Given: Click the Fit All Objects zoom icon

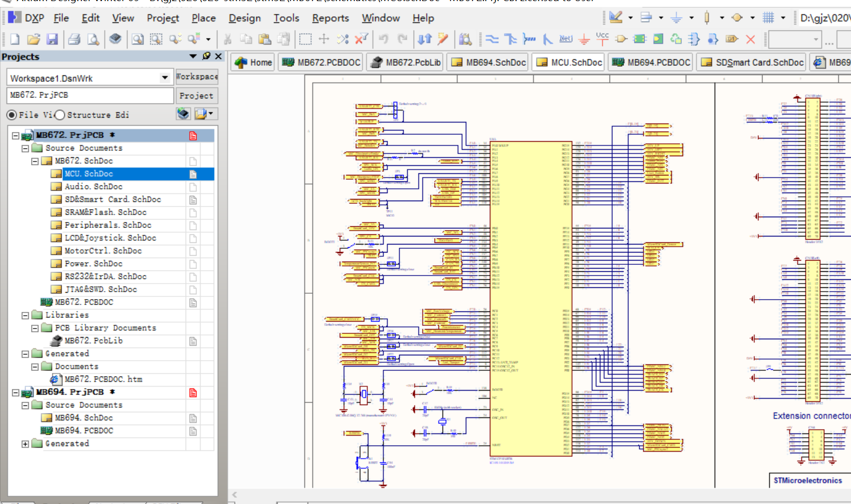Looking at the screenshot, I should tap(138, 39).
